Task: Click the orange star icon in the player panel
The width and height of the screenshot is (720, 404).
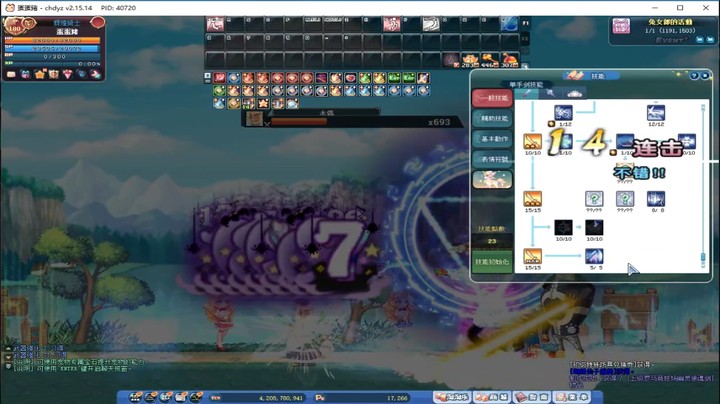Action: pos(39,74)
